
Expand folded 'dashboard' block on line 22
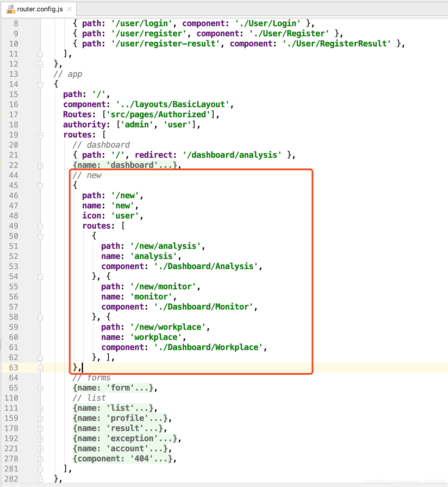click(40, 166)
